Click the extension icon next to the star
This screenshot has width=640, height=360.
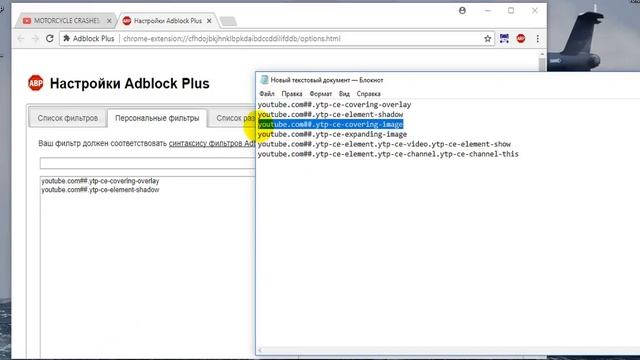[x=504, y=38]
